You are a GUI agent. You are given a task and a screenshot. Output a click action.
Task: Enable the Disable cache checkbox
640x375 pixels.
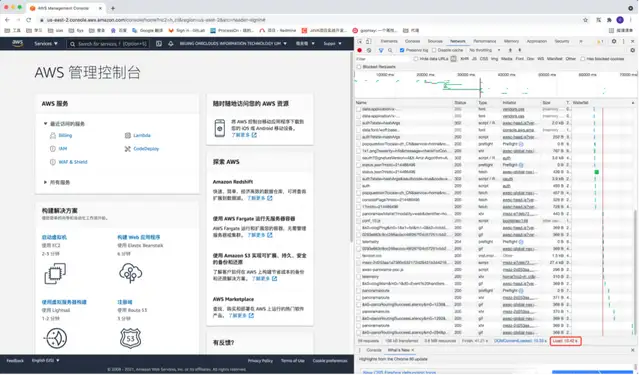pos(434,50)
